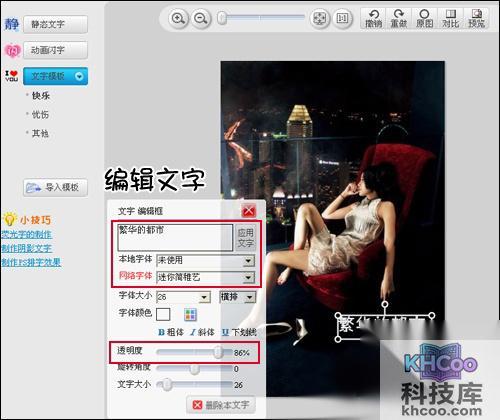Screen dimensions: 500x420
Task: Open the 制作PS排字效果 tip link
Action: (31, 262)
